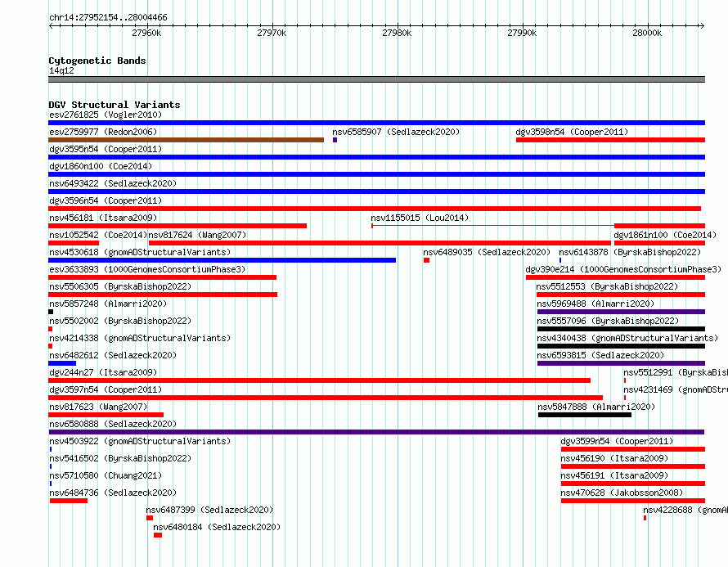The image size is (728, 567).
Task: Select dgv3599n54 (Cooper2011) label
Action: 617,441
